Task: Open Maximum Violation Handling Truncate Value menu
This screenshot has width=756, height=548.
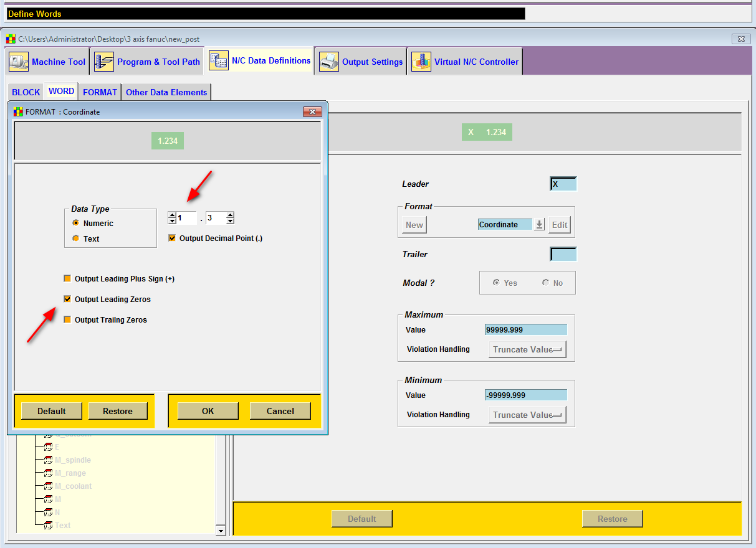Action: point(527,349)
